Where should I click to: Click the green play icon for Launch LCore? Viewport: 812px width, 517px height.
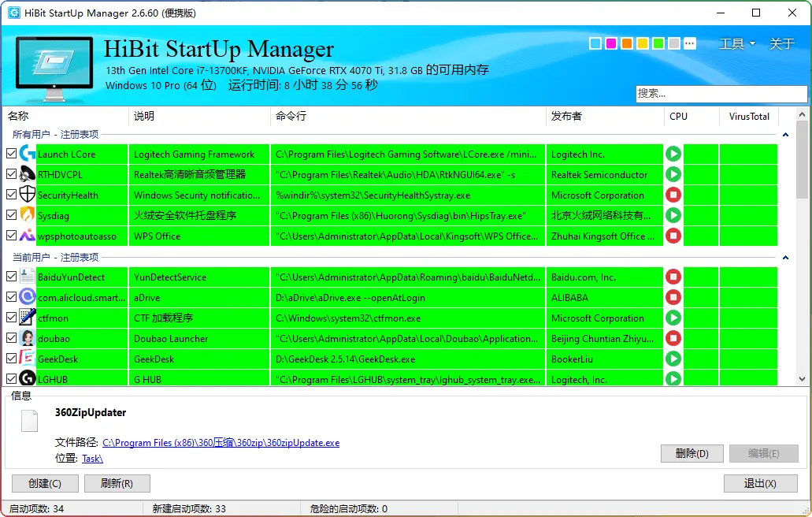(x=673, y=154)
